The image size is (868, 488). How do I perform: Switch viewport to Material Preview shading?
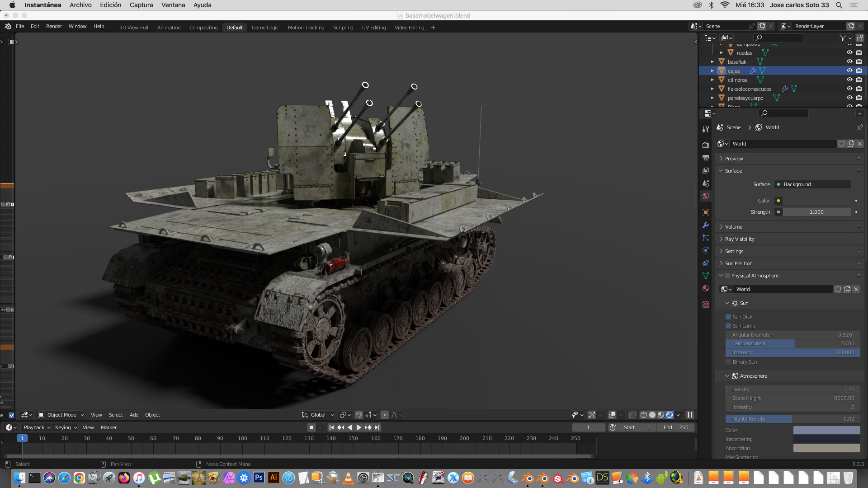point(661,415)
